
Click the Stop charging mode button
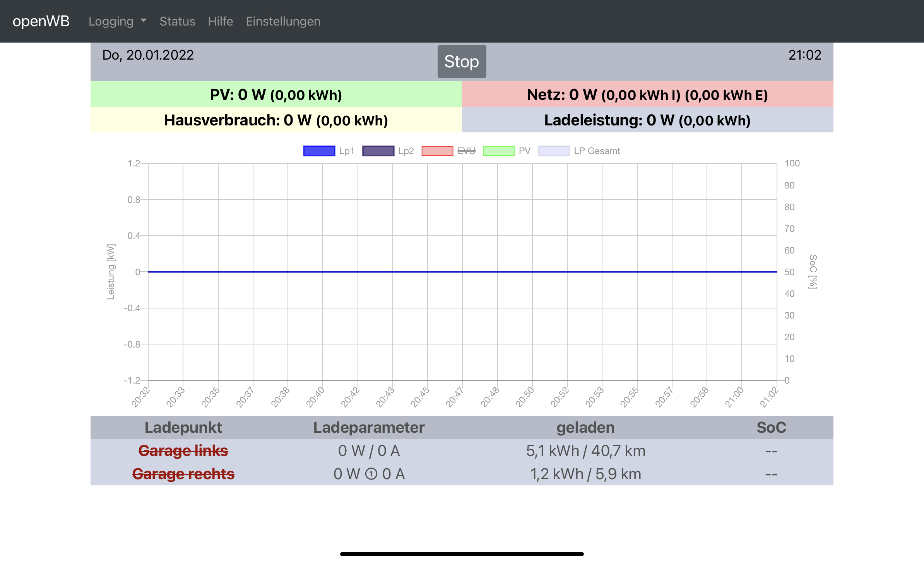pyautogui.click(x=462, y=62)
